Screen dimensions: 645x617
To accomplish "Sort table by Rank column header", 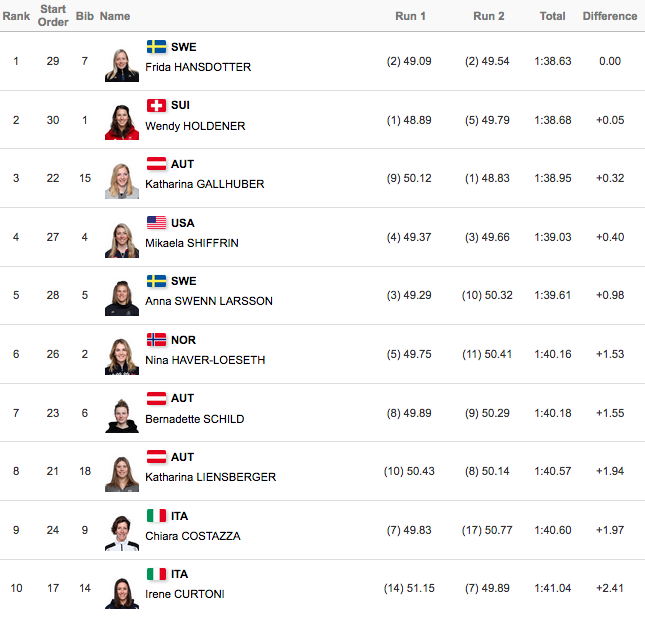I will coord(16,16).
